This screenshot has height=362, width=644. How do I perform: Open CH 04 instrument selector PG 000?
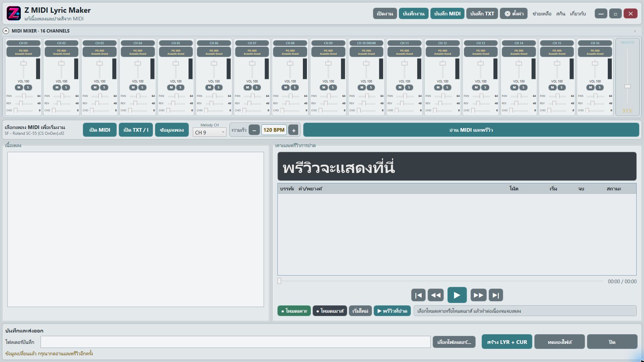[138, 52]
